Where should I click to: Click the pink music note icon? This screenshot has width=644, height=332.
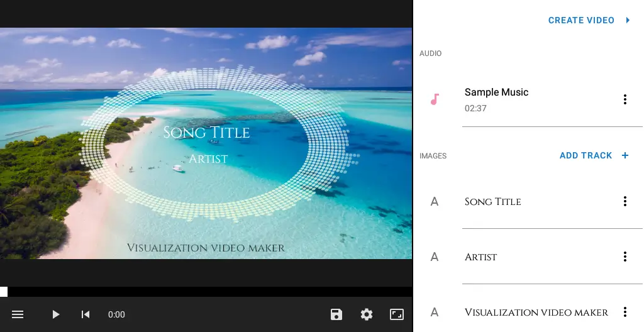(x=434, y=99)
